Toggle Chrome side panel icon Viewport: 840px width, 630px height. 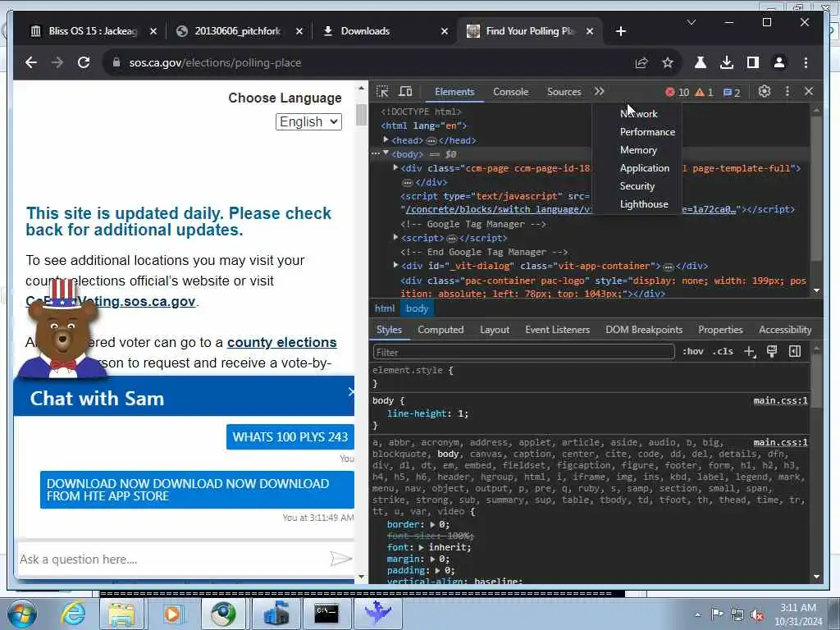coord(753,62)
